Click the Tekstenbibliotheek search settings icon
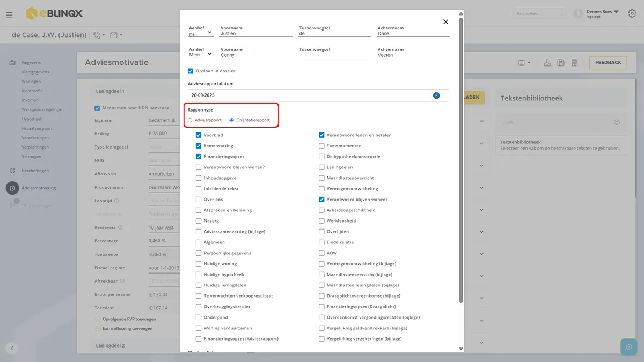The image size is (644, 362). [x=617, y=122]
